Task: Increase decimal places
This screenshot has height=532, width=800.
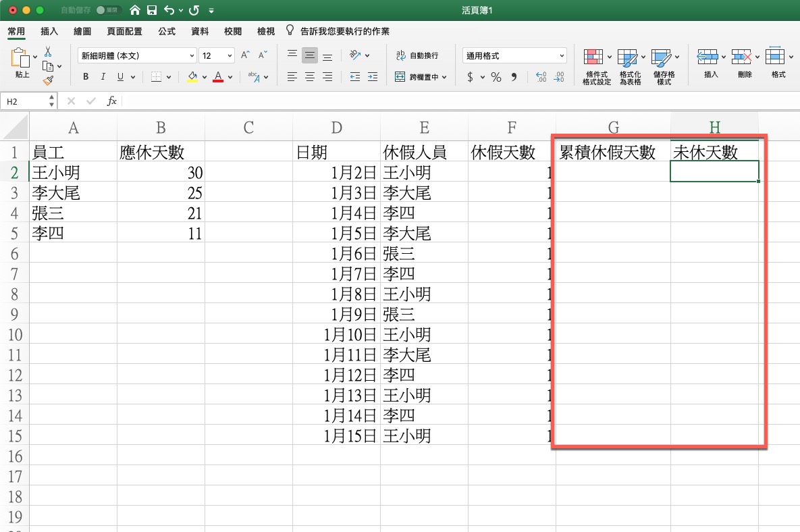Action: pos(541,77)
